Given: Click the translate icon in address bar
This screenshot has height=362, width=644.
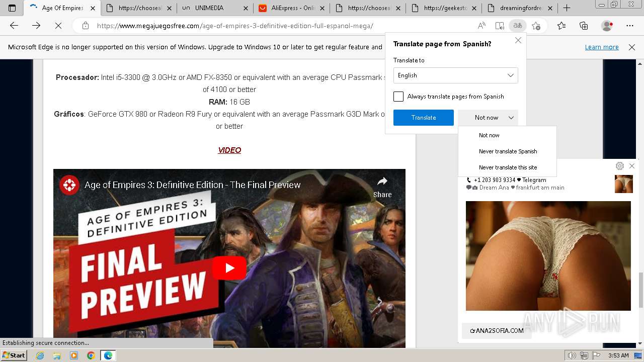Looking at the screenshot, I should point(517,26).
